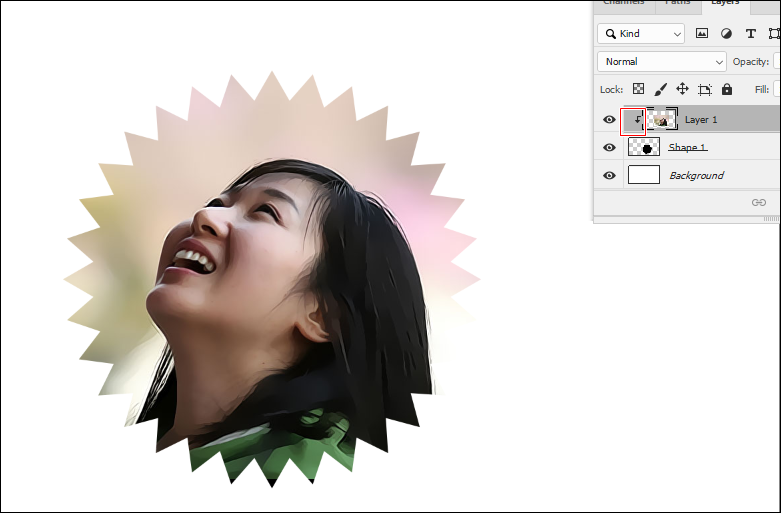Select the Background layer name
The height and width of the screenshot is (513, 781).
tap(696, 175)
